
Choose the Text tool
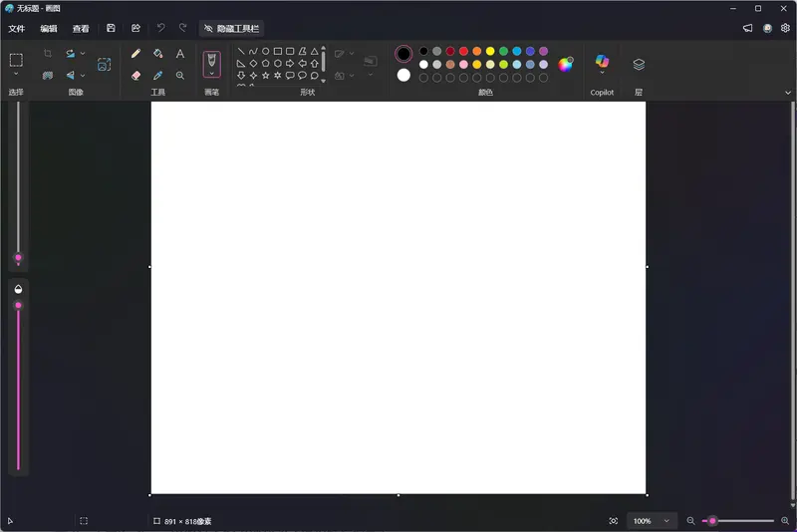[180, 54]
